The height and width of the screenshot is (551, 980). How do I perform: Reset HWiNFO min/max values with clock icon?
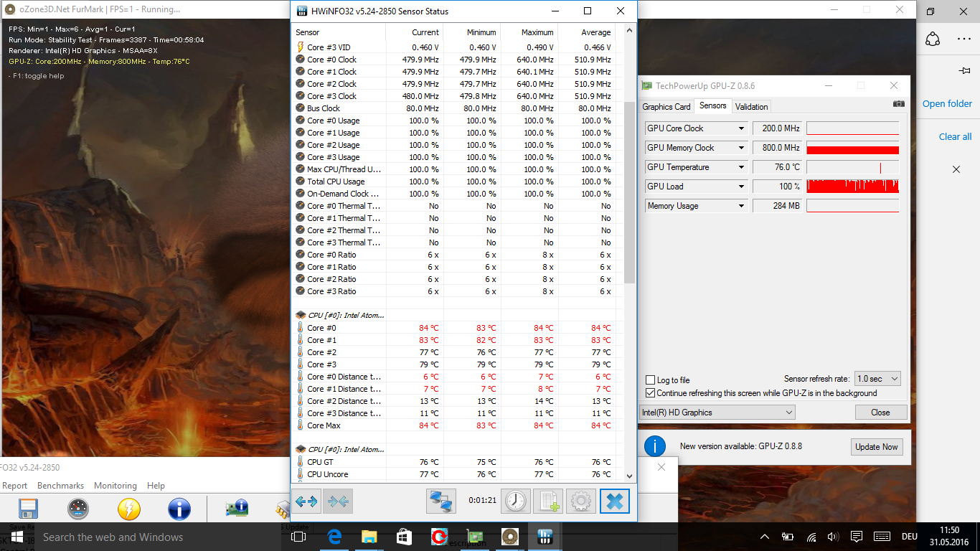(515, 501)
